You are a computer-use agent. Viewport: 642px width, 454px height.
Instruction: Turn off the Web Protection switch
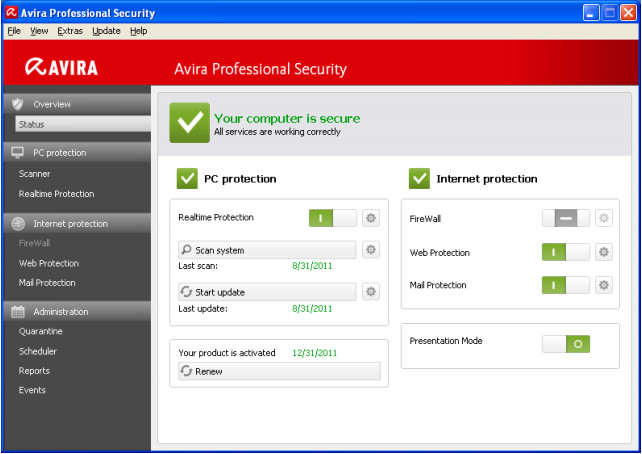click(x=566, y=252)
